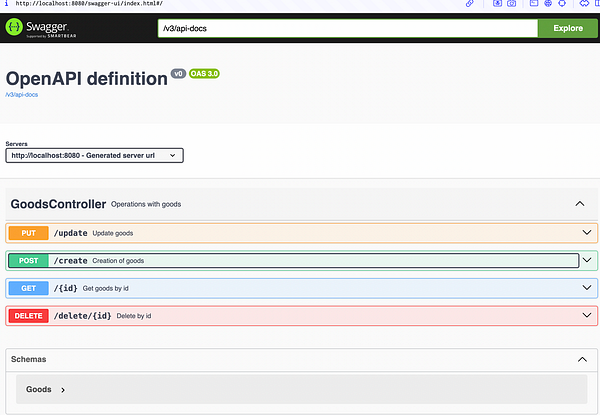
Task: Click the GoodsController tag title
Action: click(x=58, y=204)
